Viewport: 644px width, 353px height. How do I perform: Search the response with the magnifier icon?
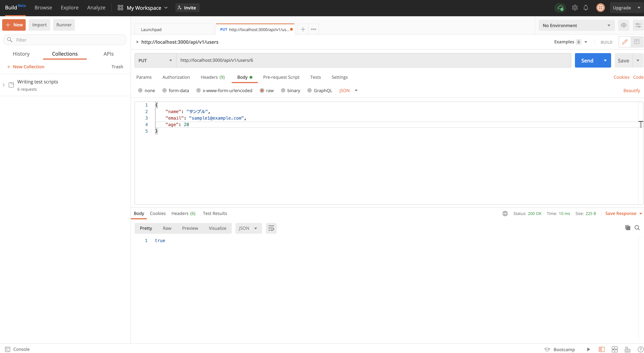637,228
